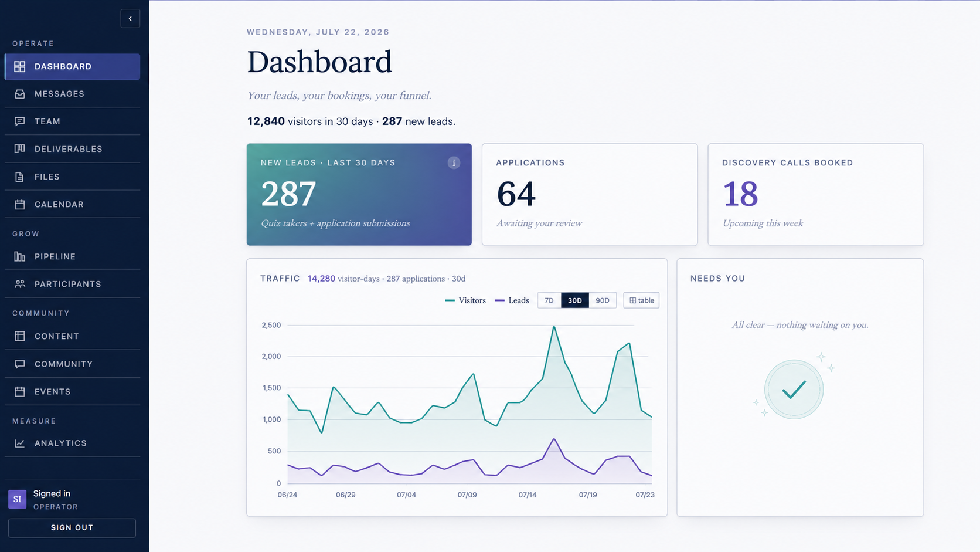The width and height of the screenshot is (980, 552).
Task: Click the Sign Out button
Action: (72, 527)
